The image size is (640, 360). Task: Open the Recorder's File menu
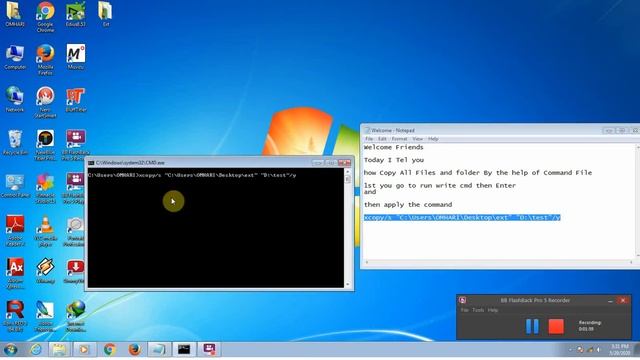click(464, 310)
